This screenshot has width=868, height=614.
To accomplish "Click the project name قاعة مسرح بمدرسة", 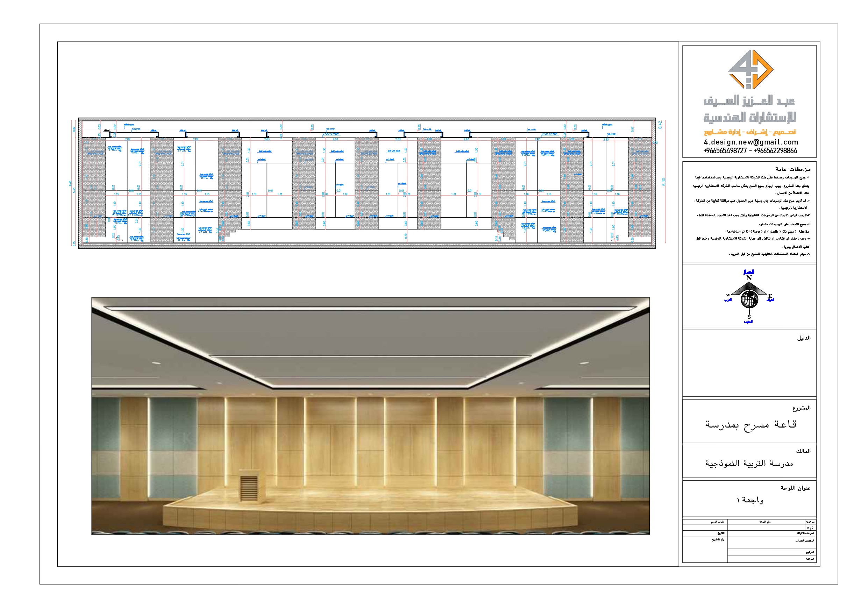I will pyautogui.click(x=750, y=425).
